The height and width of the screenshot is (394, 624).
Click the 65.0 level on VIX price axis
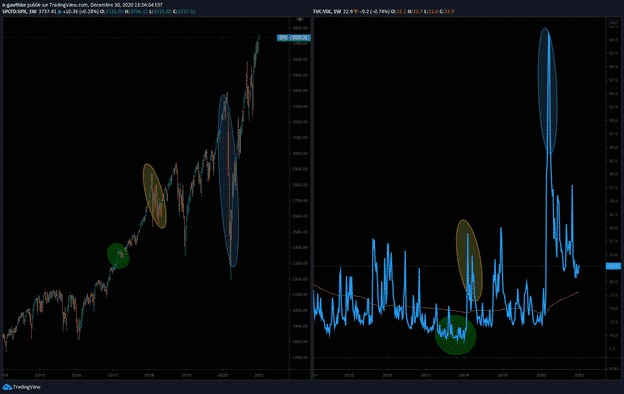[x=613, y=40]
